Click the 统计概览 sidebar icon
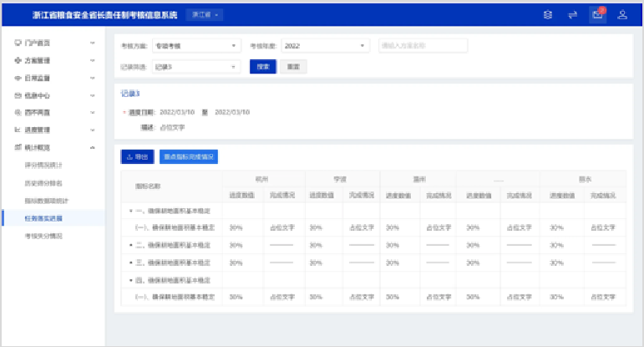This screenshot has width=644, height=347. pyautogui.click(x=18, y=147)
